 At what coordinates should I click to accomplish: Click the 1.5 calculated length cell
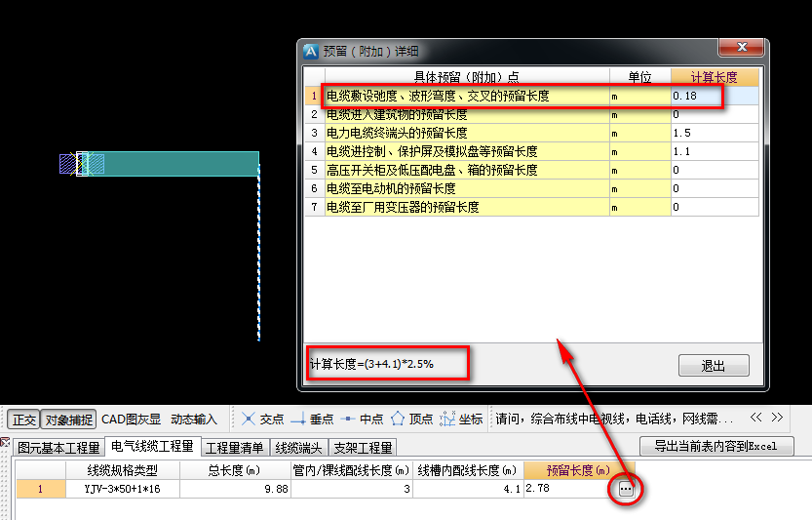715,134
